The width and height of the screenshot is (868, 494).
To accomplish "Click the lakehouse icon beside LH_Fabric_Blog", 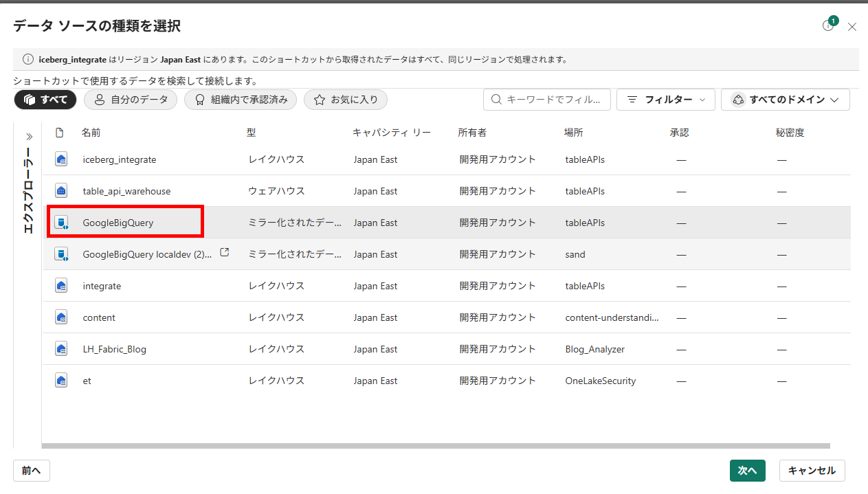I will point(61,349).
